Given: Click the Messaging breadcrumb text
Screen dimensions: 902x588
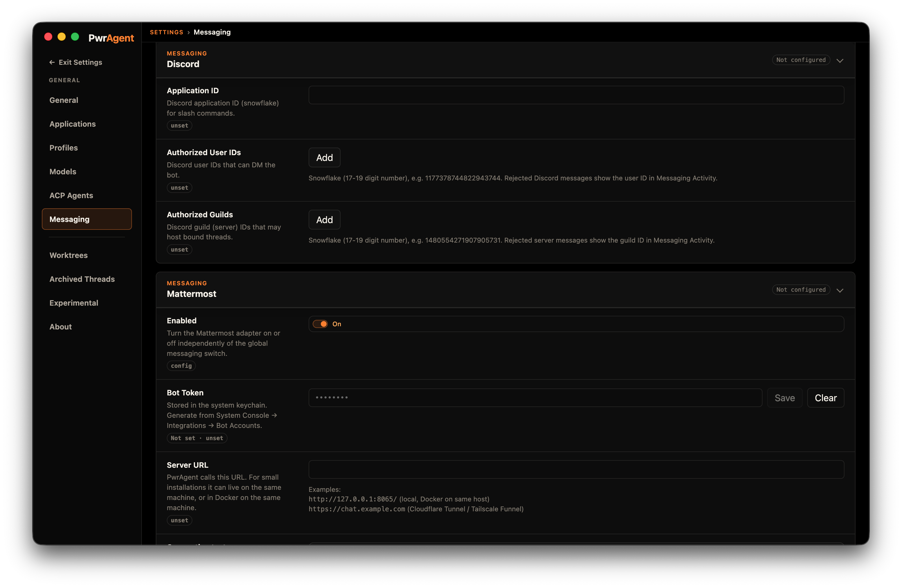Looking at the screenshot, I should click(x=212, y=32).
